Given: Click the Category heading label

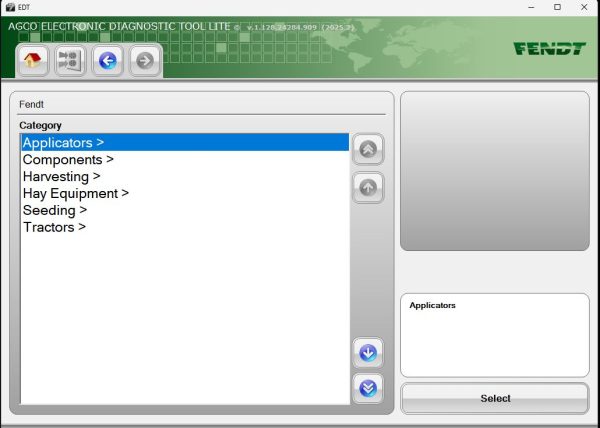Looking at the screenshot, I should coord(40,125).
